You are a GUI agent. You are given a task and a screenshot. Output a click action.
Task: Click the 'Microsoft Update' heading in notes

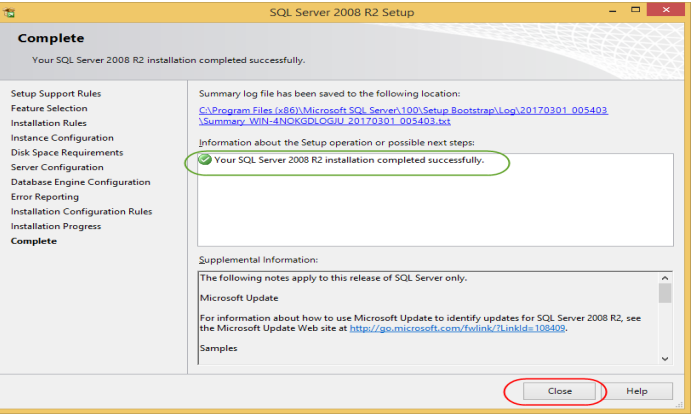239,298
